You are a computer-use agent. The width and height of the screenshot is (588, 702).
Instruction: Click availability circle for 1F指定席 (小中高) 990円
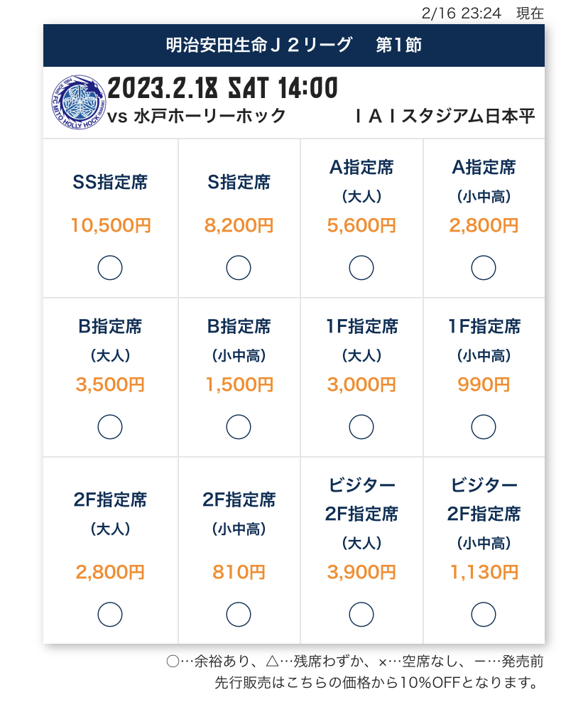tap(484, 426)
